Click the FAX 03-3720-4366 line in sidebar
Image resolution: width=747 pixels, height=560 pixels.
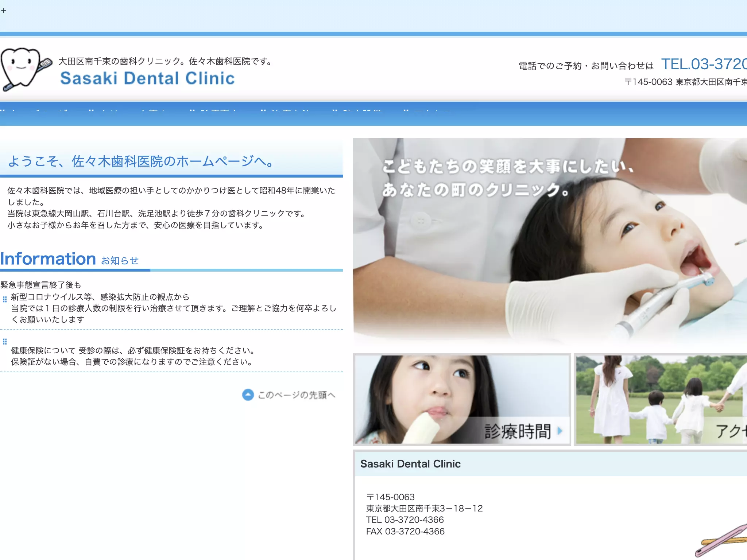(405, 532)
